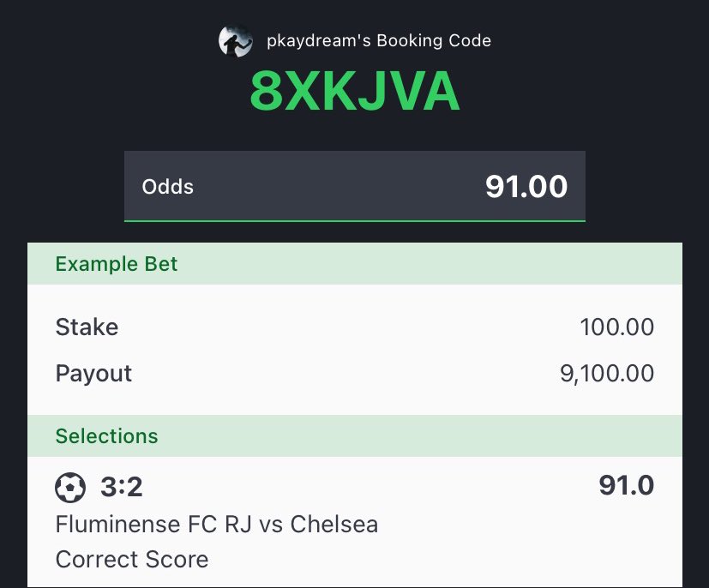This screenshot has height=588, width=709.
Task: Click the football icon beside 3:2
Action: (70, 487)
